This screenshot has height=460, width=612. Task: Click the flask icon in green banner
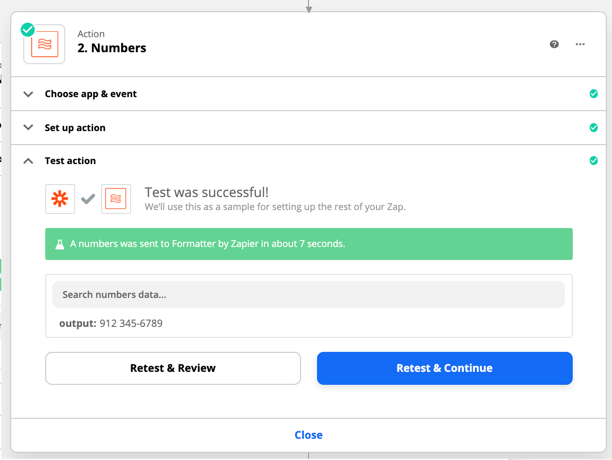tap(60, 244)
